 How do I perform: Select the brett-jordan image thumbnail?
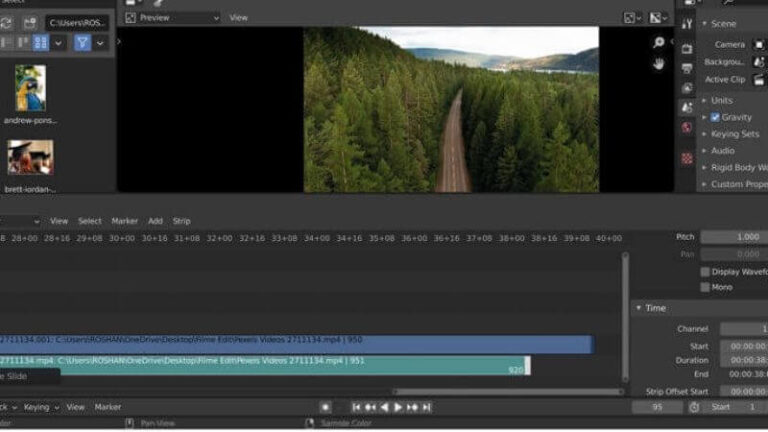click(x=30, y=157)
